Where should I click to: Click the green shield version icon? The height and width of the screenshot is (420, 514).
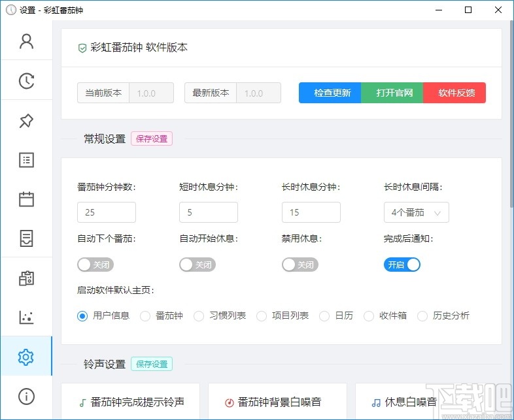pyautogui.click(x=82, y=48)
